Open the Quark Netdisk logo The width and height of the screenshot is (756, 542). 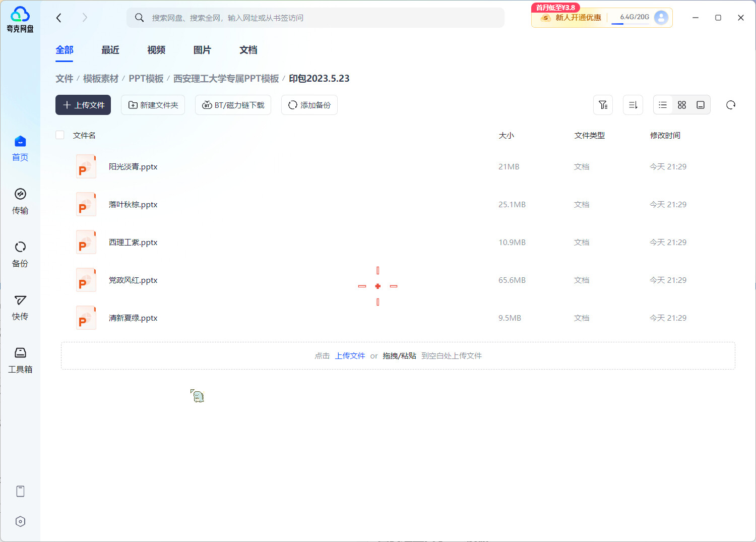20,20
